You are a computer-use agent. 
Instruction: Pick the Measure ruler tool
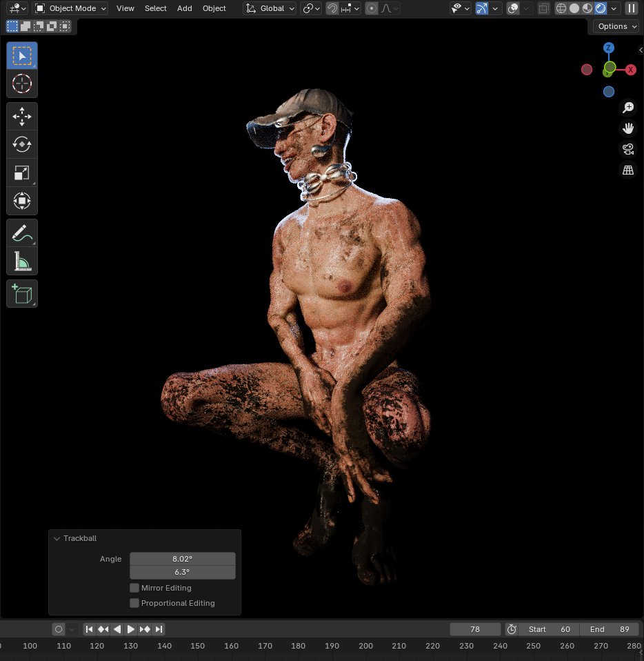pyautogui.click(x=22, y=262)
